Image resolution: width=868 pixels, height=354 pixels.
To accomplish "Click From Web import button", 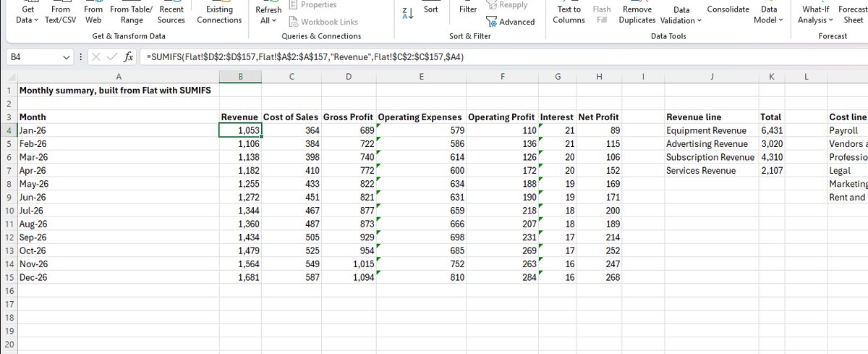I will (x=93, y=14).
